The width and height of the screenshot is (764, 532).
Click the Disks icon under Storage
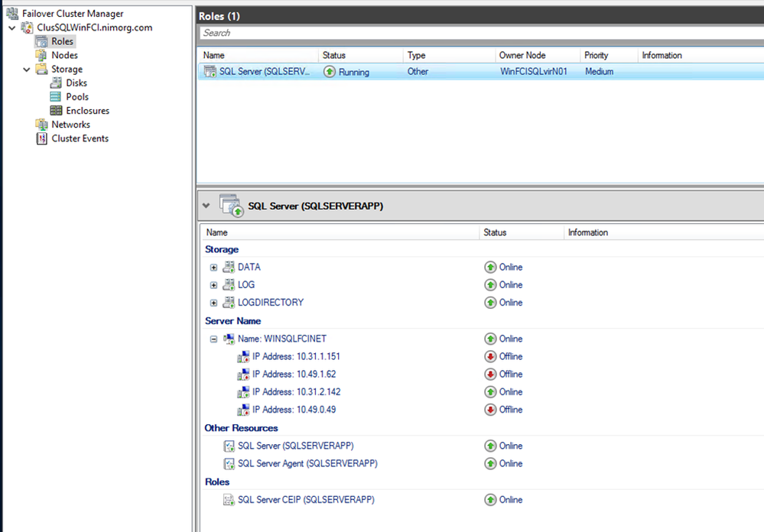[x=56, y=83]
